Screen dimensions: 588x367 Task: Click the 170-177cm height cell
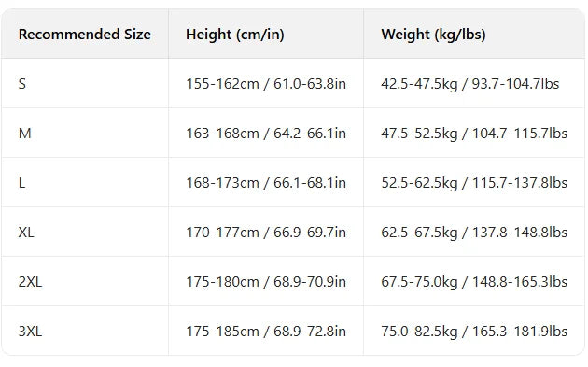coord(266,232)
